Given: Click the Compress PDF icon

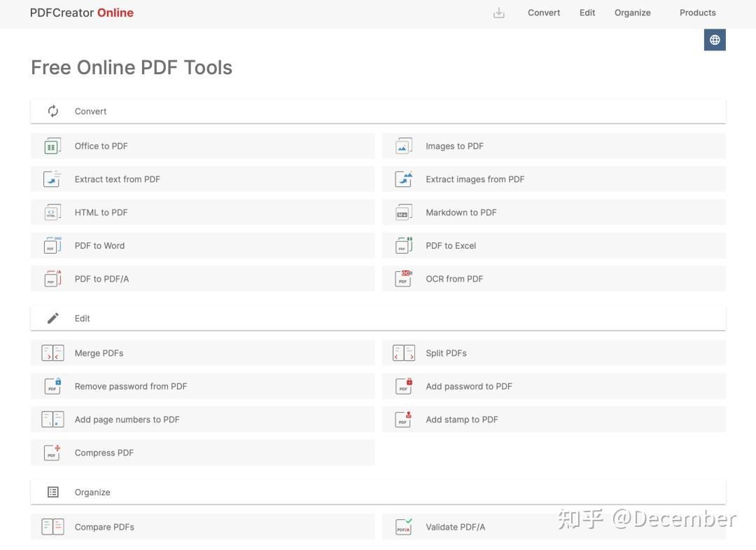Looking at the screenshot, I should (x=52, y=452).
